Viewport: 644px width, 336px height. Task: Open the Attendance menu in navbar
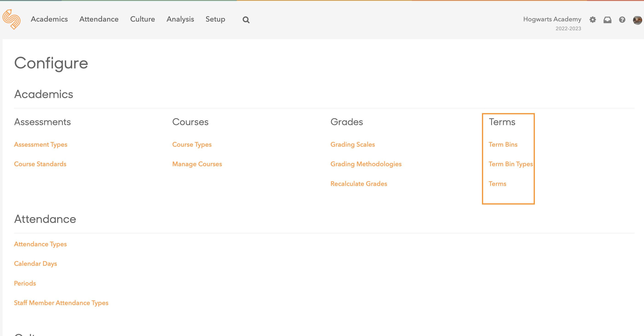(x=99, y=19)
